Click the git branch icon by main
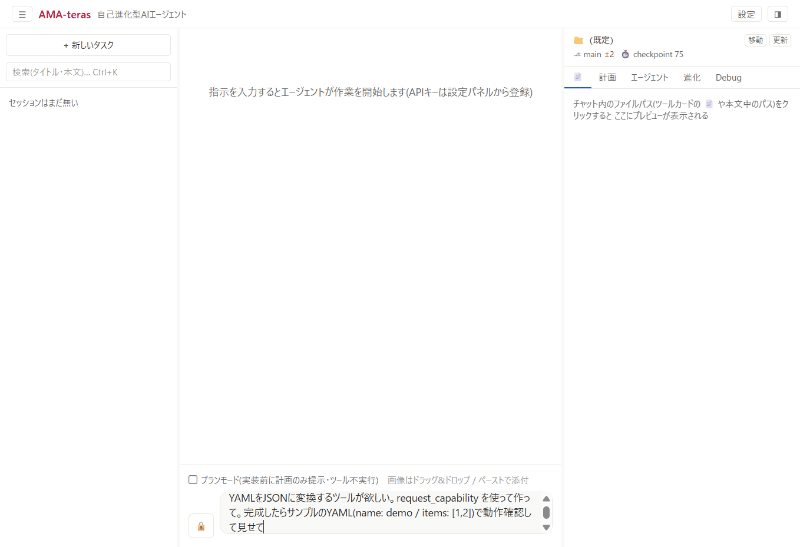 tap(577, 54)
